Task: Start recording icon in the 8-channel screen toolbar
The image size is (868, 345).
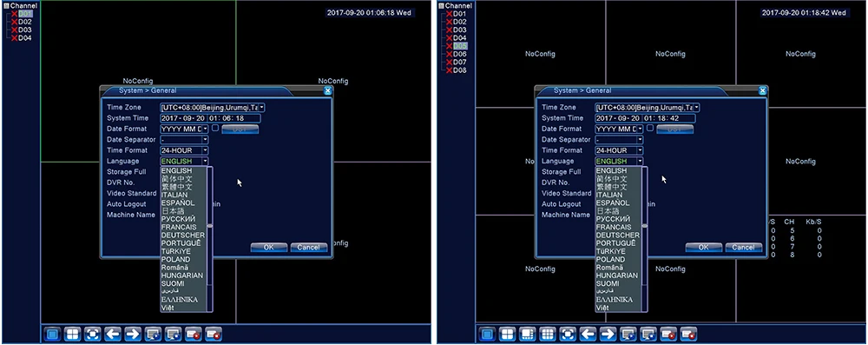Action: click(x=668, y=334)
